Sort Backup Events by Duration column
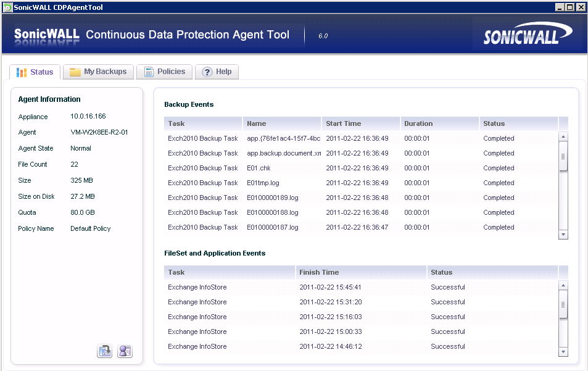 tap(440, 123)
